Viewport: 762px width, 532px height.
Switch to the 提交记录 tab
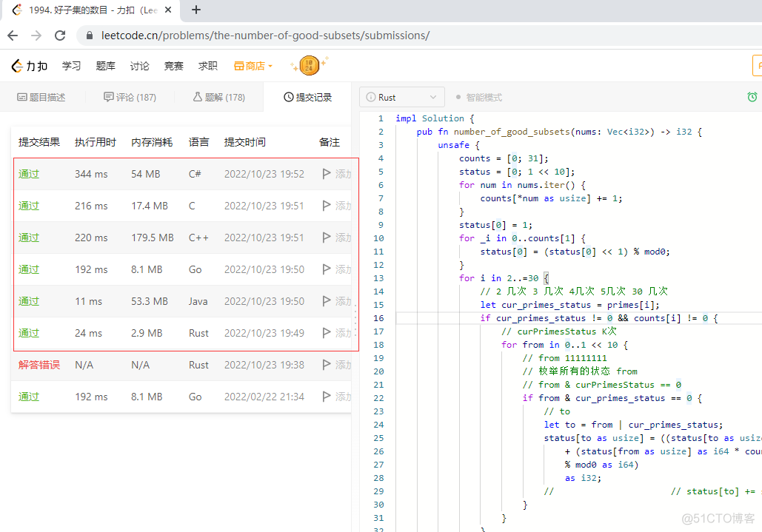coord(307,97)
